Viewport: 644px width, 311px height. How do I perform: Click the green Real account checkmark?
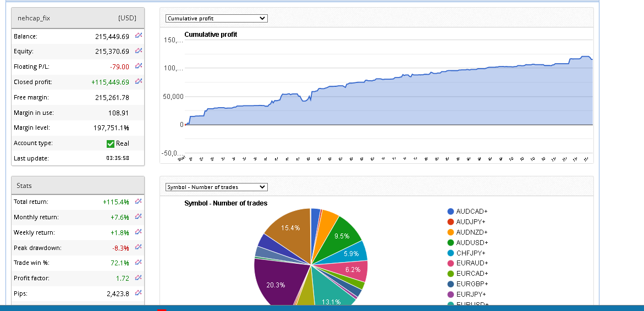pyautogui.click(x=111, y=143)
